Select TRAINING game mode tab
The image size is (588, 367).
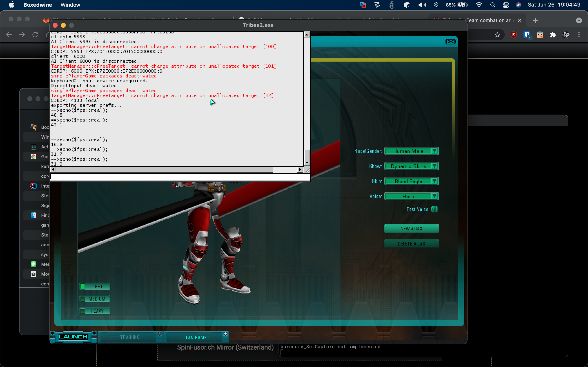(x=129, y=337)
